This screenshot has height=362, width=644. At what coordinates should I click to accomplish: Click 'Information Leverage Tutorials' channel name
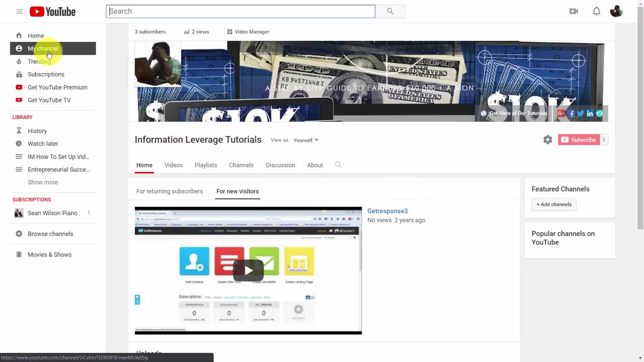pyautogui.click(x=198, y=140)
